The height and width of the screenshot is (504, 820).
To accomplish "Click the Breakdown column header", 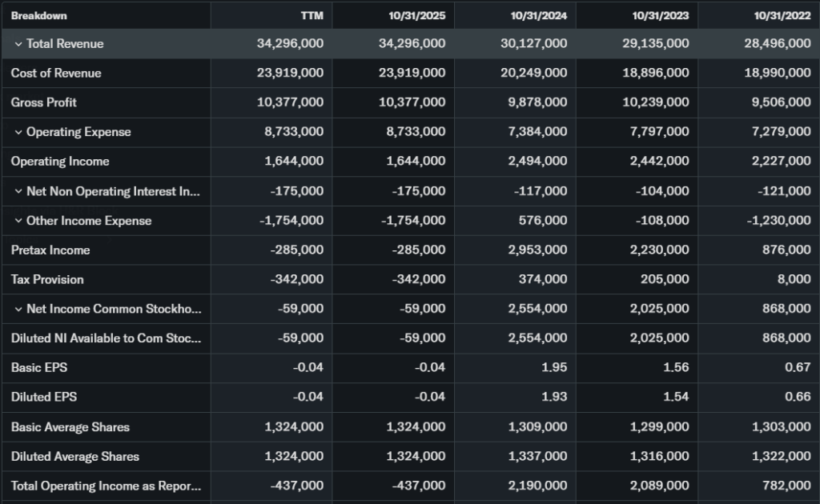I will [39, 16].
